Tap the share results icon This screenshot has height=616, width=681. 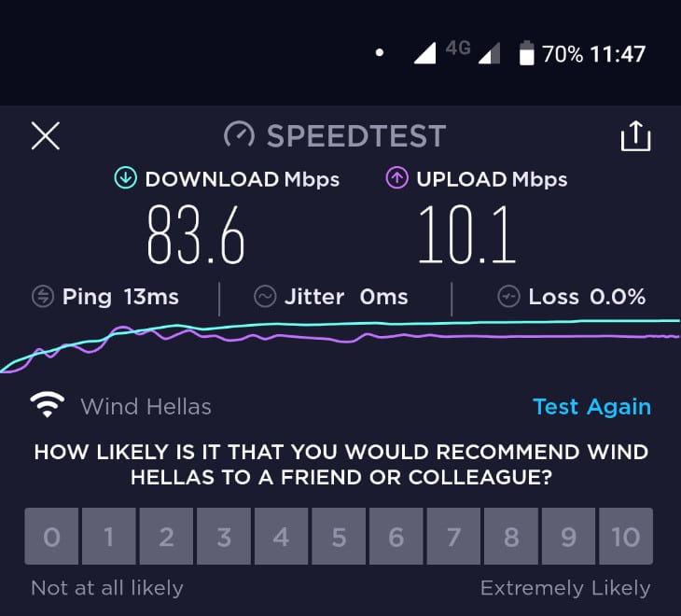635,136
